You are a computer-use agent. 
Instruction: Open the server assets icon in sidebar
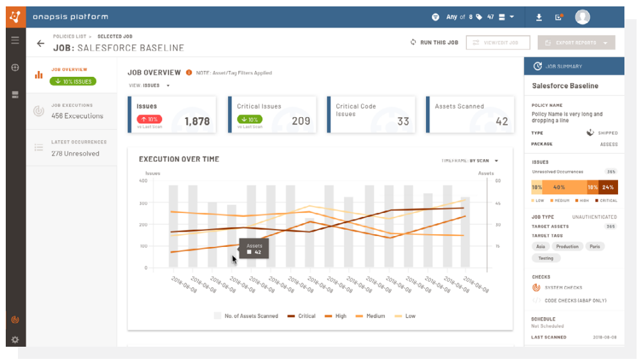(15, 95)
